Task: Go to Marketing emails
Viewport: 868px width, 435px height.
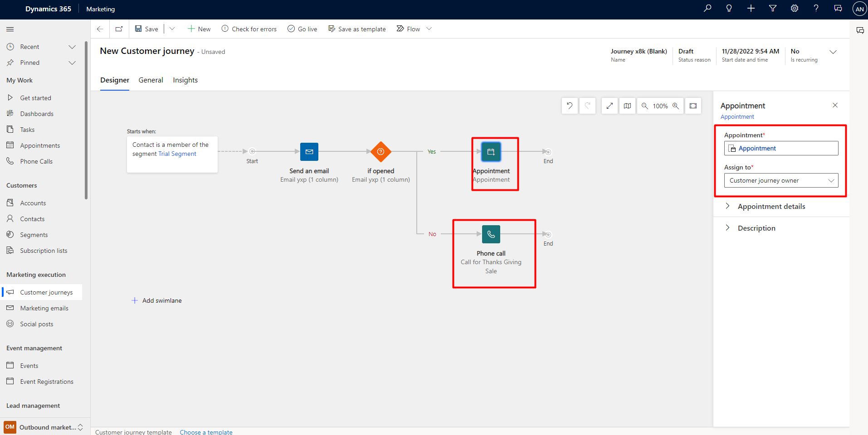Action: 44,308
